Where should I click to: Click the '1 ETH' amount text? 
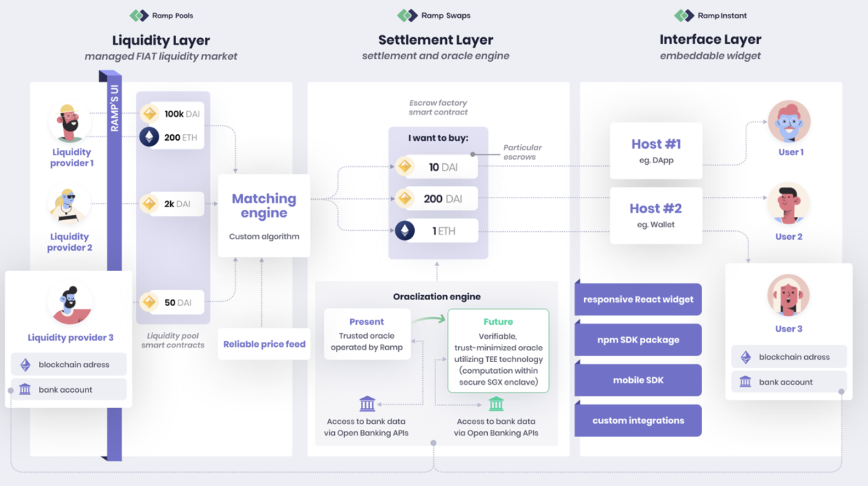click(x=444, y=231)
